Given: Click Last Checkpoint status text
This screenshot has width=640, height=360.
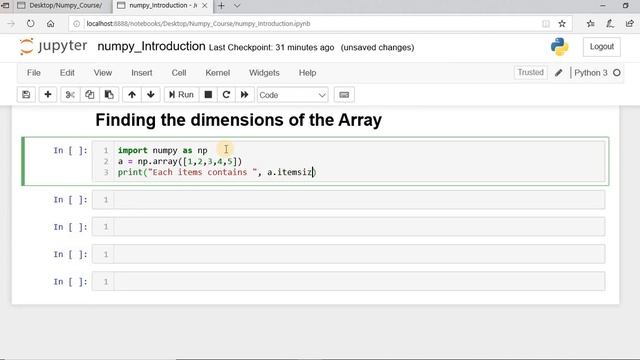Looking at the screenshot, I should [x=271, y=47].
